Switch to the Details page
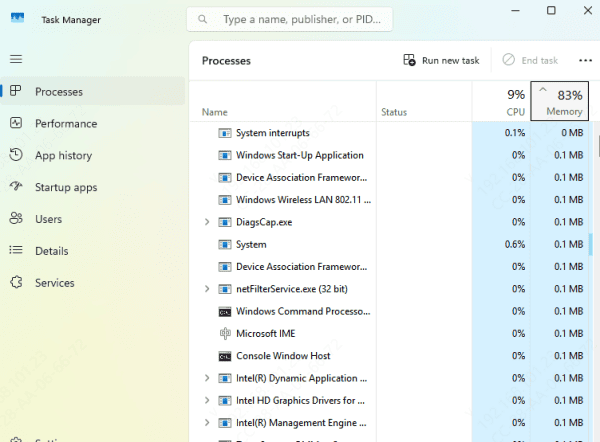600x442 pixels. click(x=93, y=251)
